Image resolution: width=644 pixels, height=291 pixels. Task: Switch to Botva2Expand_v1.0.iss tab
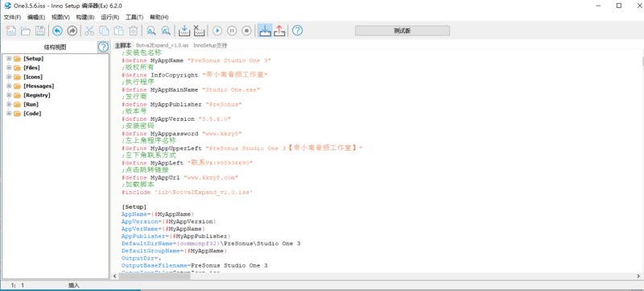click(x=162, y=45)
